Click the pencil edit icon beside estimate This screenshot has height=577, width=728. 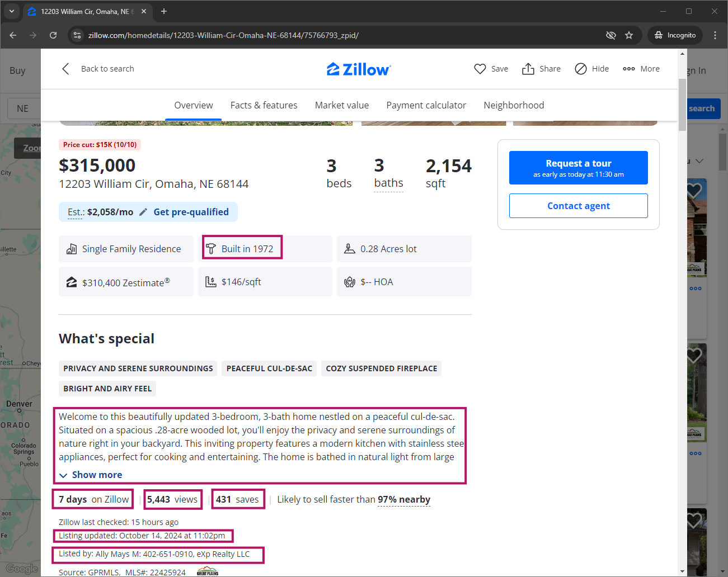(143, 212)
